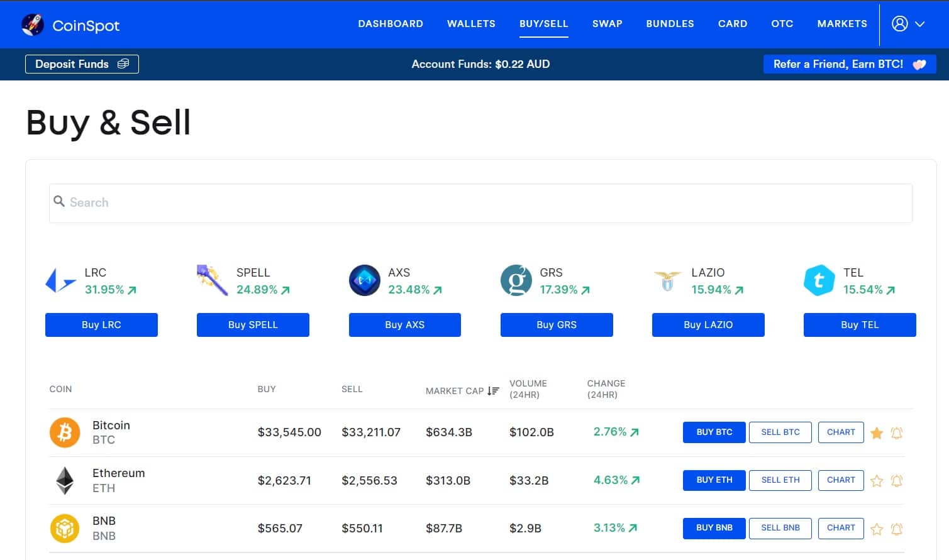The height and width of the screenshot is (560, 949).
Task: Unfavourite Bitcoin with the filled star
Action: [877, 432]
